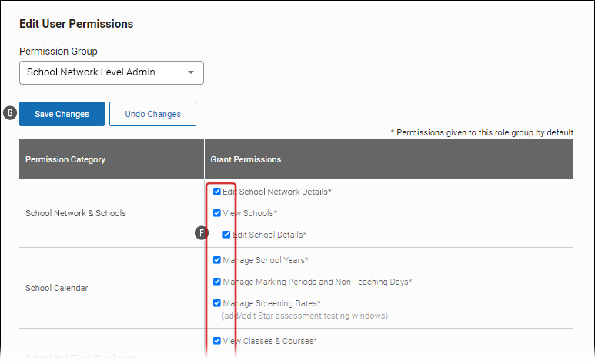The width and height of the screenshot is (595, 364).
Task: Click the Star assessment testing windows note
Action: coord(305,316)
